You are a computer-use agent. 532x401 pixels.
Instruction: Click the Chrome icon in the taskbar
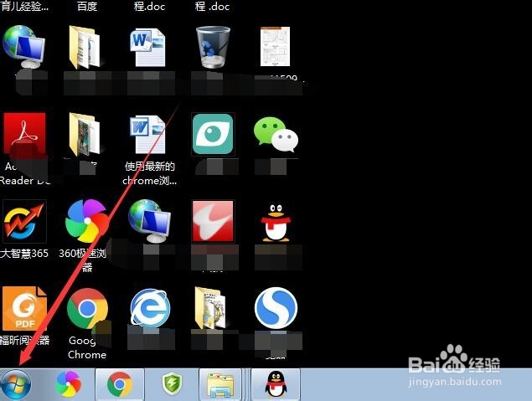120,384
